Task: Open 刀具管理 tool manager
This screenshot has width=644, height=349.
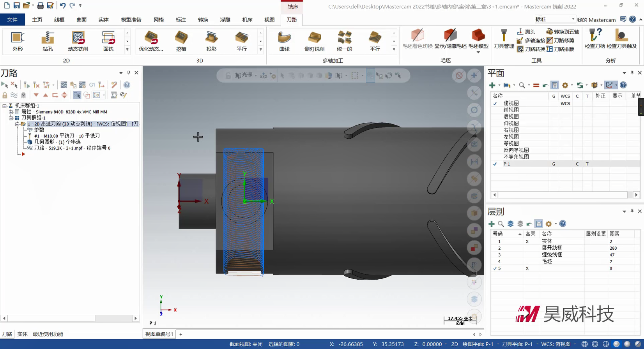Action: pos(504,39)
